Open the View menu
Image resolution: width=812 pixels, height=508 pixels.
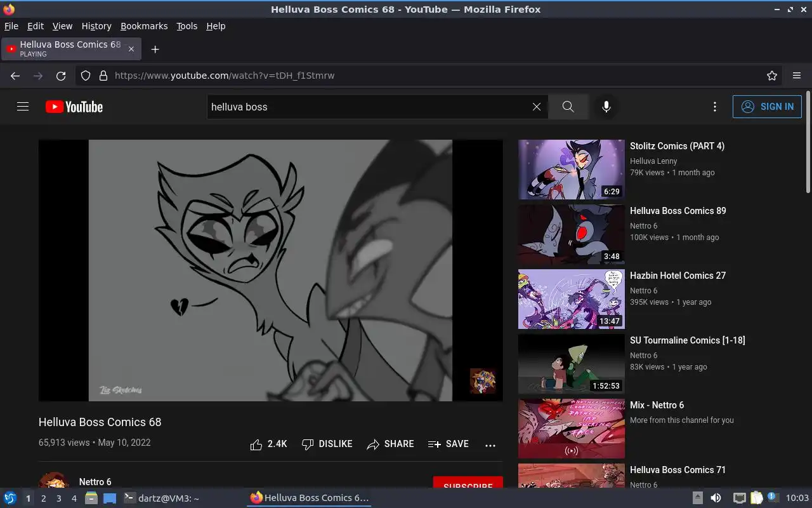(62, 26)
